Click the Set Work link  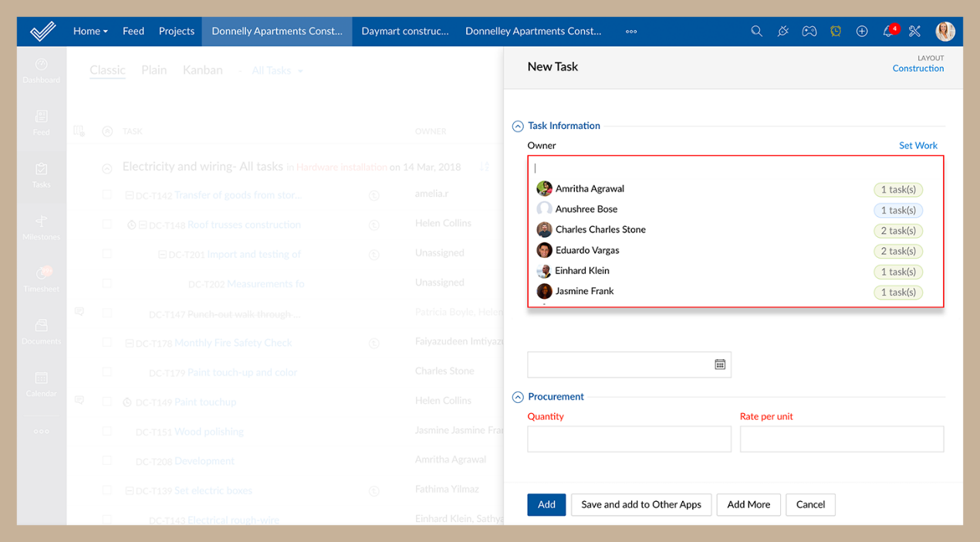pos(917,145)
